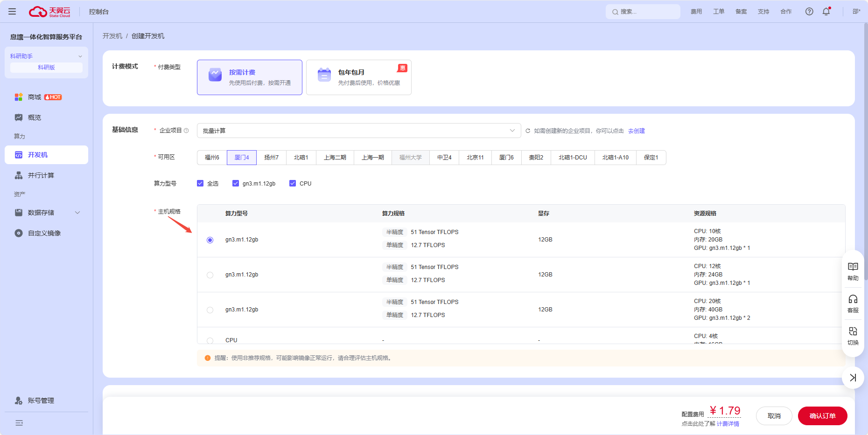This screenshot has height=435, width=868.
Task: Select the 12核 24GB gn3.m1.12gb radio
Action: 210,275
